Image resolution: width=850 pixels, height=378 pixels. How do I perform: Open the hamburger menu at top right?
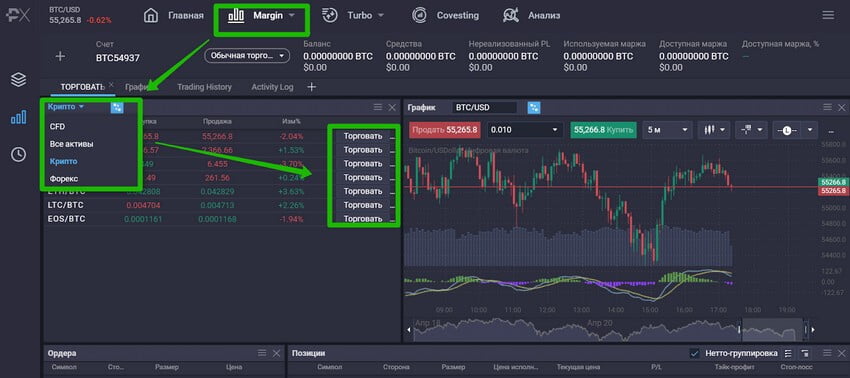point(828,15)
